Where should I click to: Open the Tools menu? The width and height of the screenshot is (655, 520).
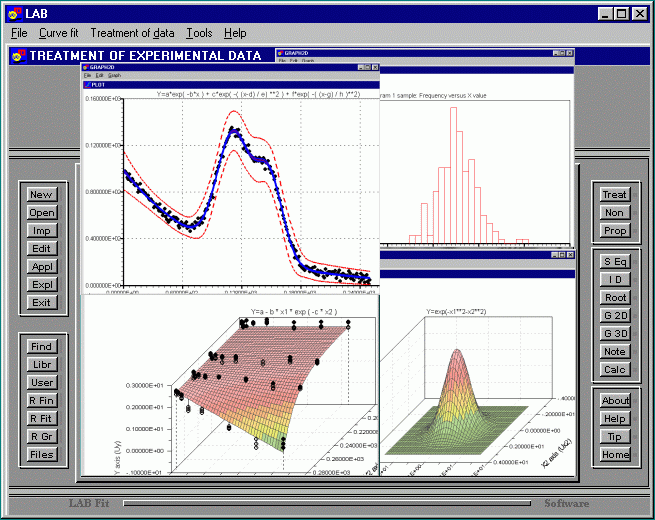199,33
